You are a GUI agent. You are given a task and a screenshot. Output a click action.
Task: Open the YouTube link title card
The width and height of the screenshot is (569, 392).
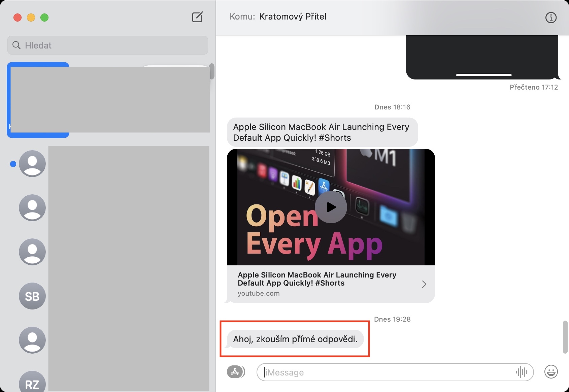tap(331, 284)
